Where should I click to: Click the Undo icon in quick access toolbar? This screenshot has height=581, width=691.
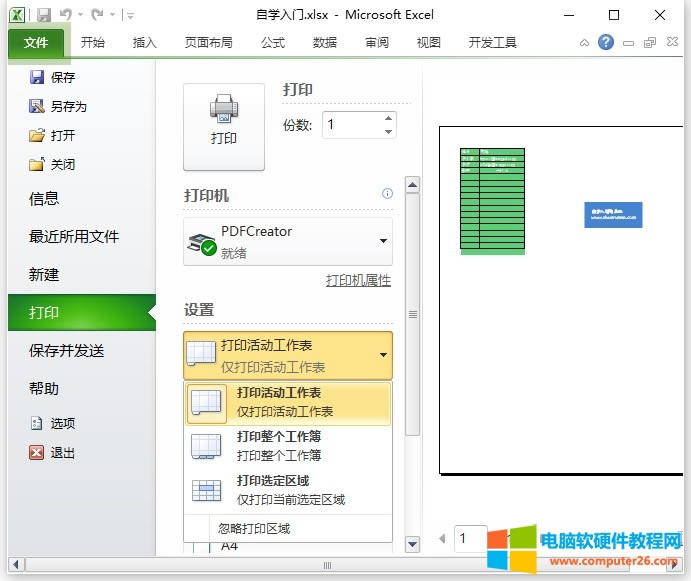(66, 15)
